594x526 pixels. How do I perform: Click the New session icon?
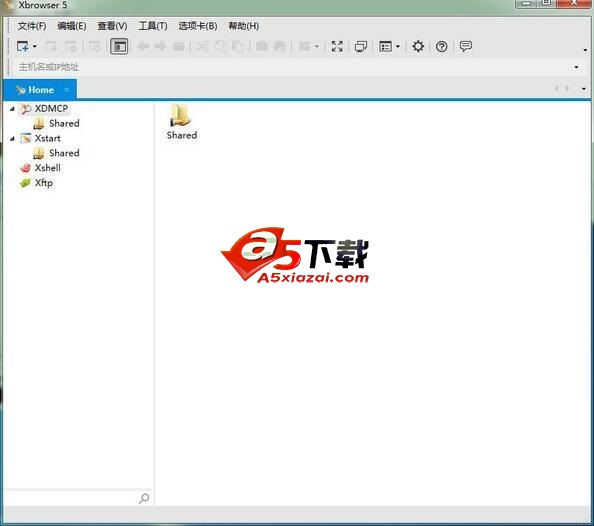point(23,46)
